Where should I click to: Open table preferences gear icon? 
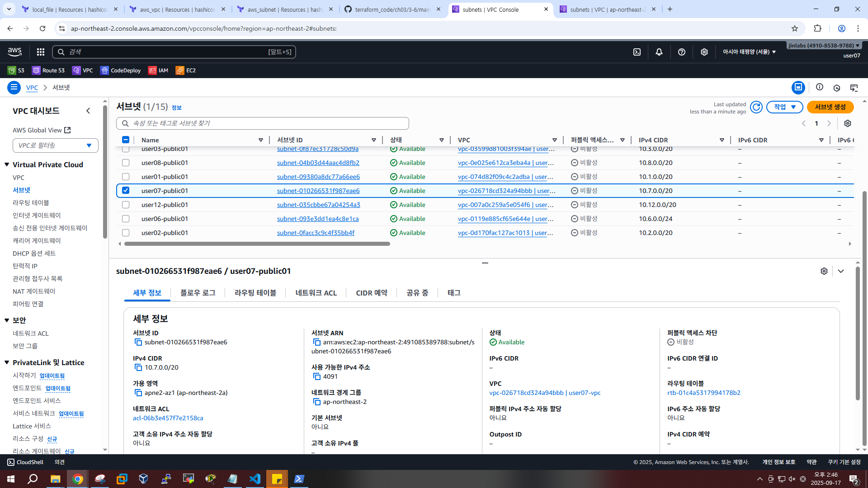pyautogui.click(x=848, y=123)
